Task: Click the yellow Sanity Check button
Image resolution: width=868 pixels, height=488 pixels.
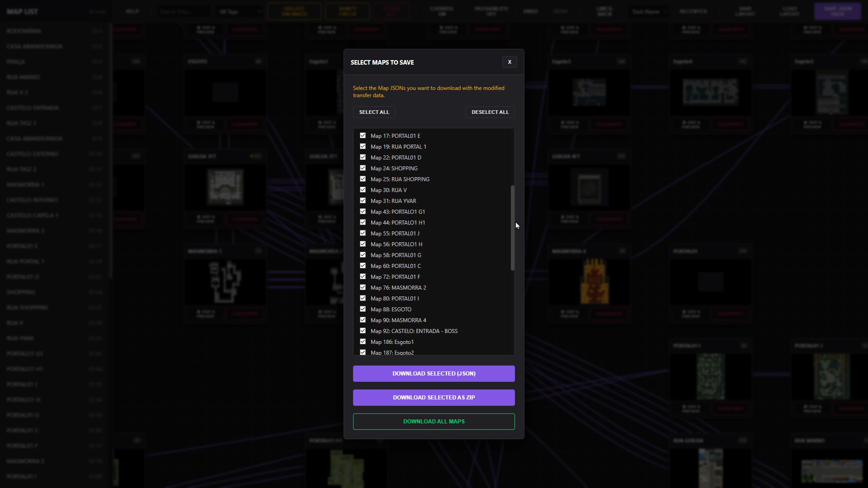Action: [x=347, y=11]
